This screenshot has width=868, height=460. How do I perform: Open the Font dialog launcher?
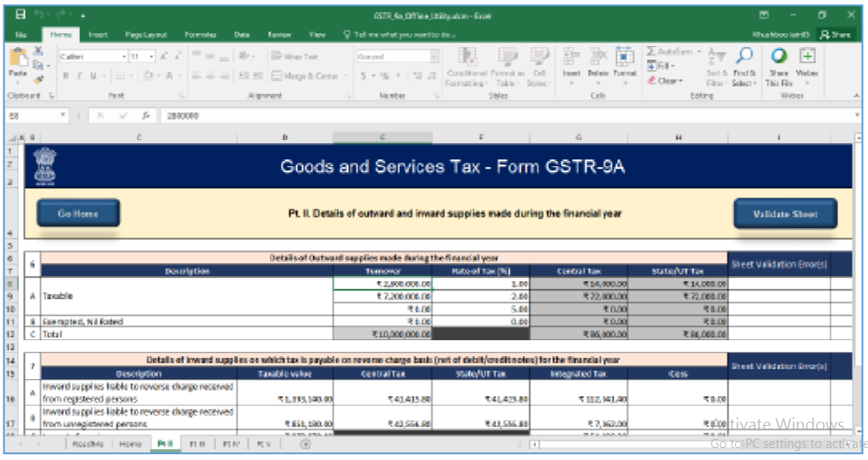180,96
